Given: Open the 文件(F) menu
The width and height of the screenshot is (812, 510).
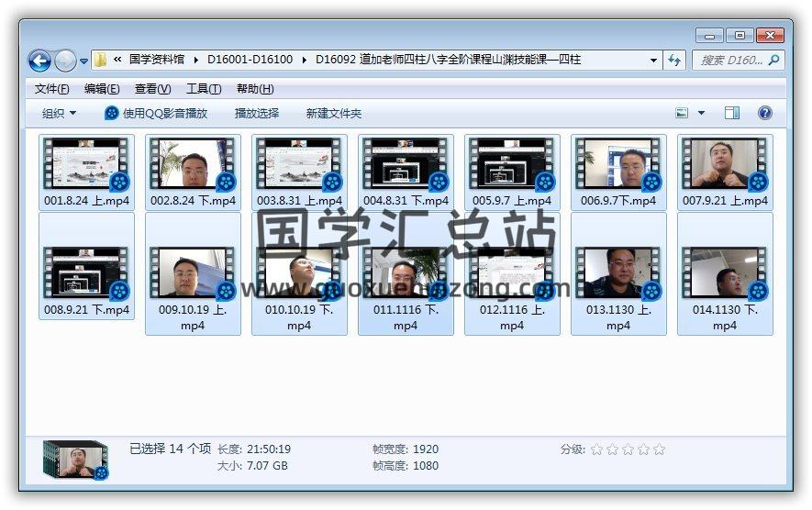Looking at the screenshot, I should pyautogui.click(x=51, y=89).
